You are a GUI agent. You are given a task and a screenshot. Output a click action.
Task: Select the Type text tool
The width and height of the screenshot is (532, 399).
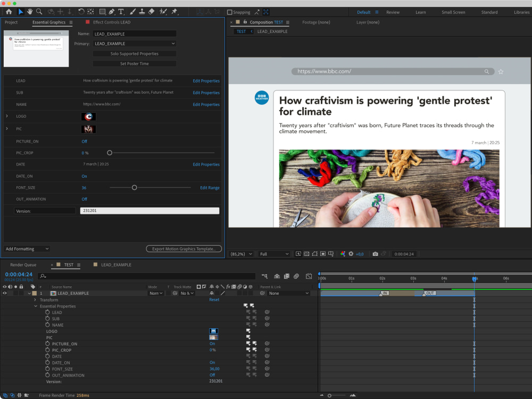(x=121, y=12)
